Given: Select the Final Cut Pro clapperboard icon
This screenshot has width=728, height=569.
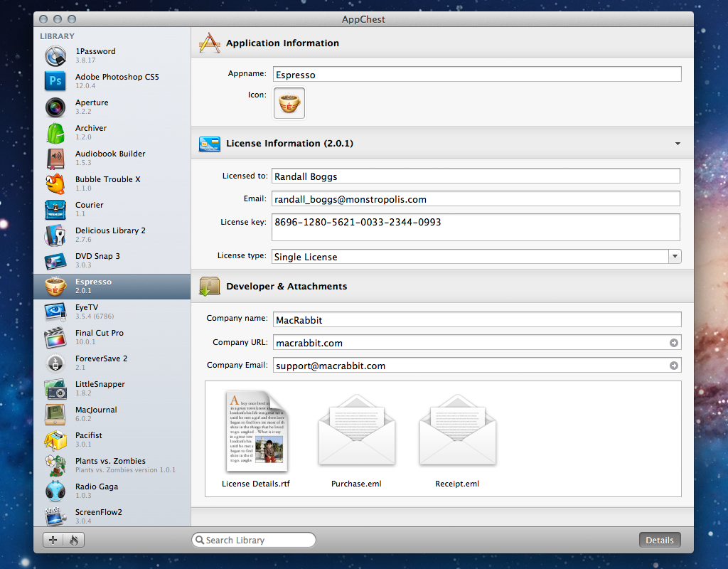Looking at the screenshot, I should click(x=55, y=338).
